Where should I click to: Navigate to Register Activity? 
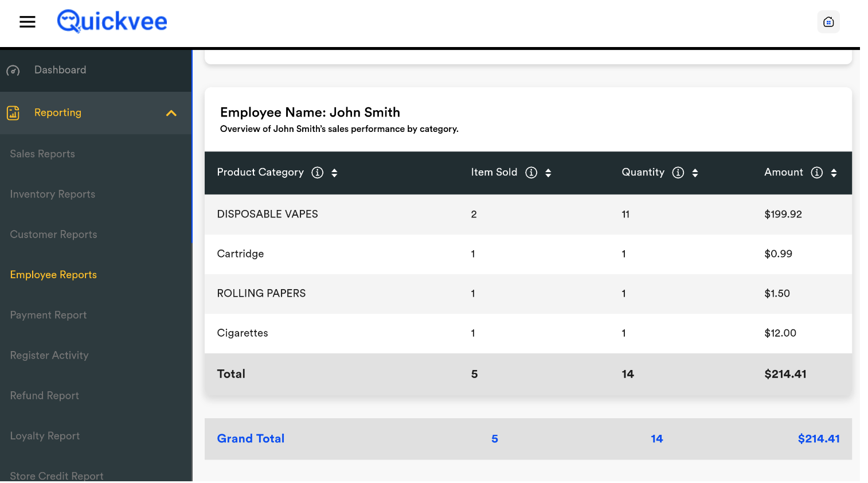coord(49,355)
